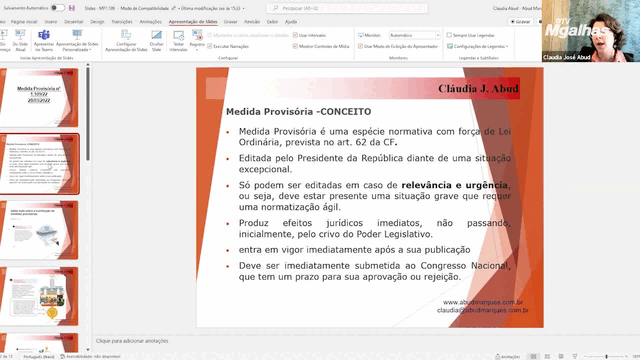Click the www.abudmarques.com.br link on slide
This screenshot has height=360, width=640.
483,302
